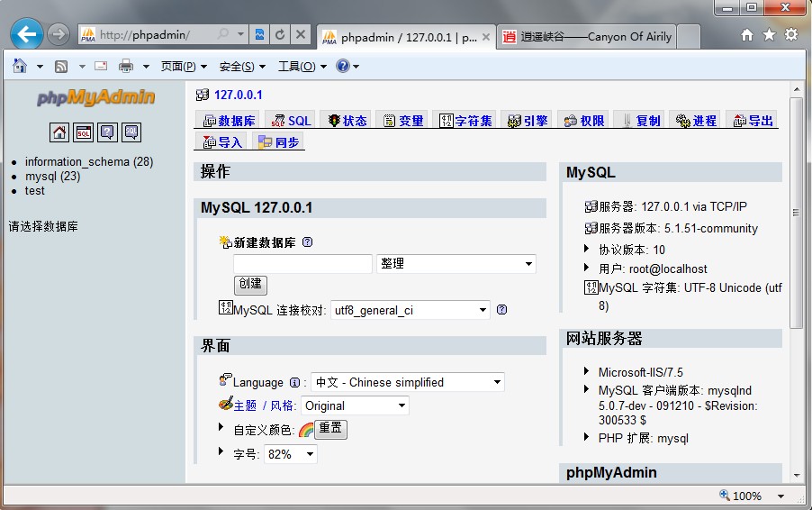812x510 pixels.
Task: Click the help icon beside 新建数据库
Action: [x=307, y=242]
